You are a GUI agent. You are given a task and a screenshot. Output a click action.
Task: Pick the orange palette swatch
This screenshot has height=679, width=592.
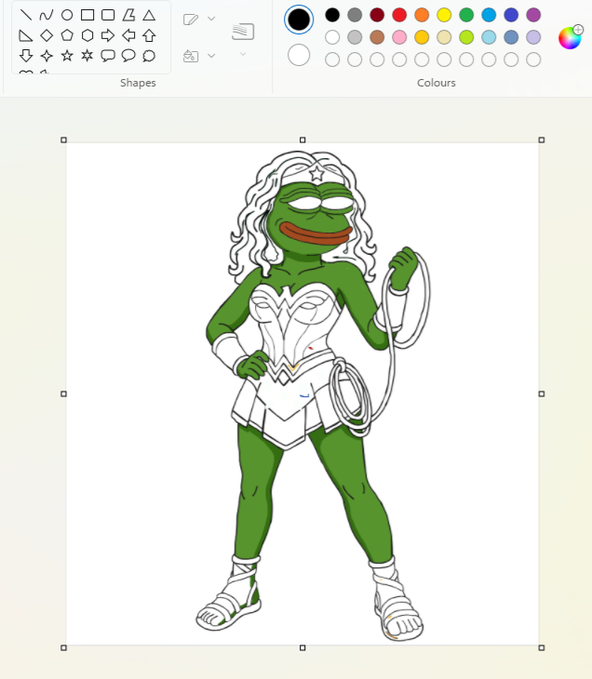pyautogui.click(x=422, y=15)
